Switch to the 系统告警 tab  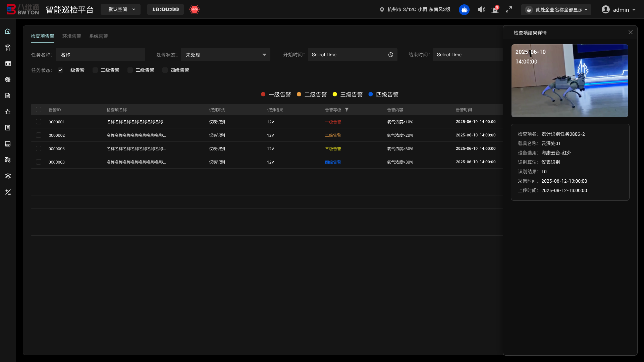click(x=98, y=36)
